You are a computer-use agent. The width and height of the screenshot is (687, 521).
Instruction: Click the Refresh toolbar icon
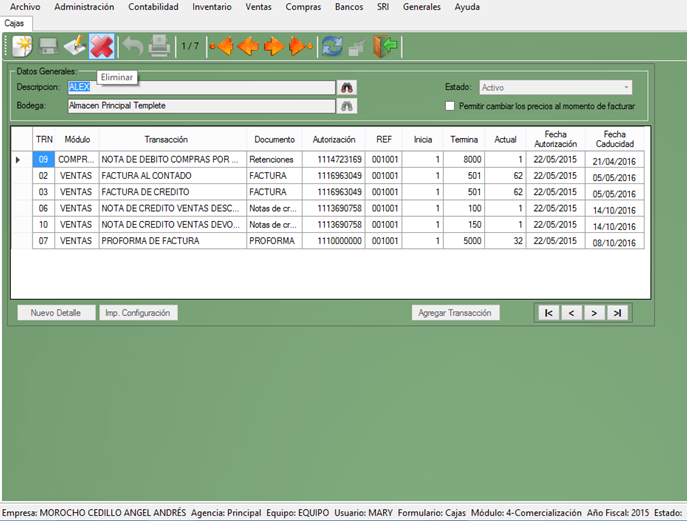[330, 46]
